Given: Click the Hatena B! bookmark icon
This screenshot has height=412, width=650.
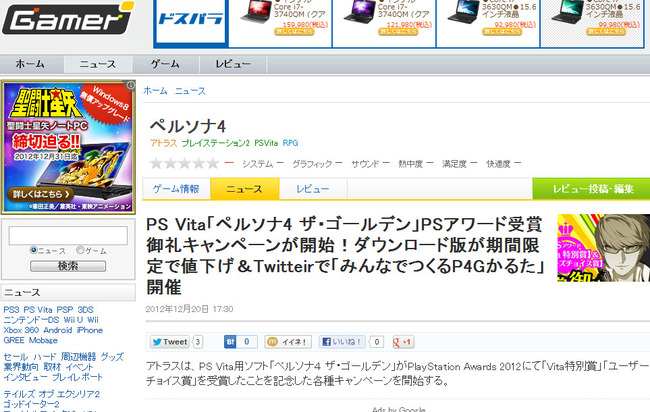Looking at the screenshot, I should 230,342.
